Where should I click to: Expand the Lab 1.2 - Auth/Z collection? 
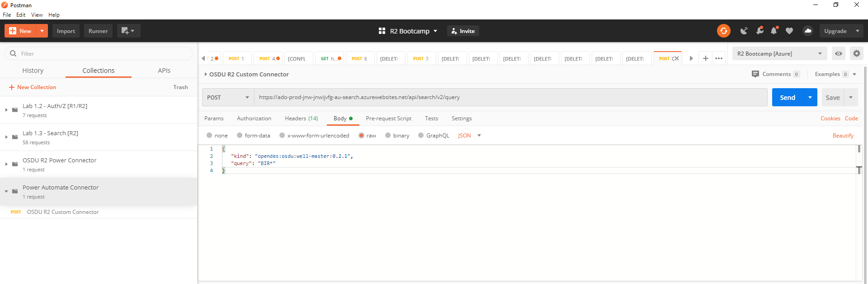click(x=6, y=110)
